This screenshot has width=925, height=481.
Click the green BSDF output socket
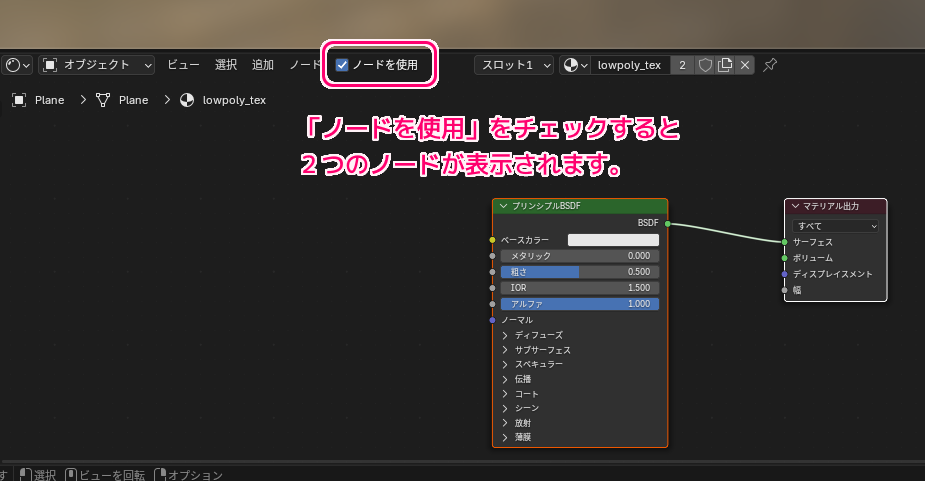coord(667,223)
